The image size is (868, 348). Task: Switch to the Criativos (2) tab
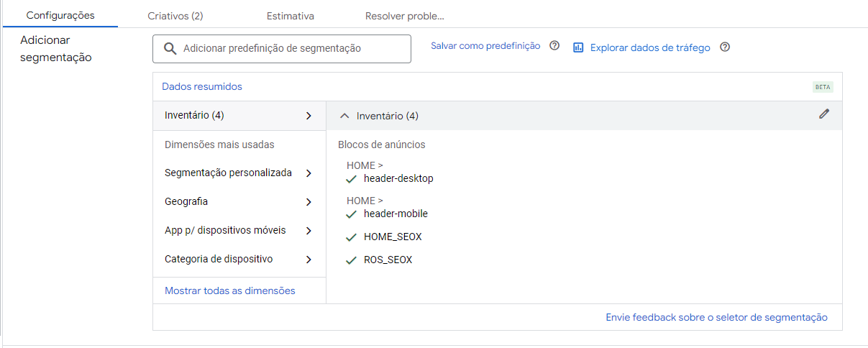click(x=175, y=16)
